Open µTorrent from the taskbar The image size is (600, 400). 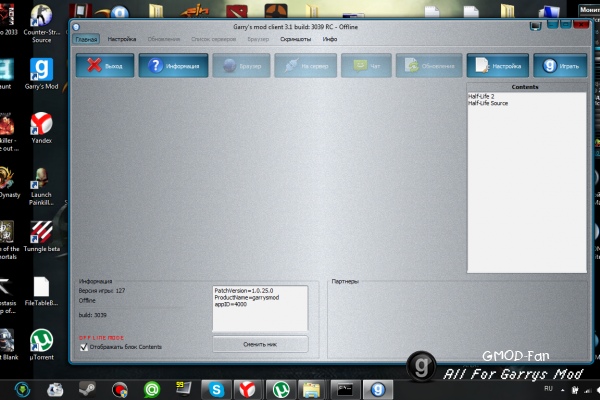tap(281, 390)
